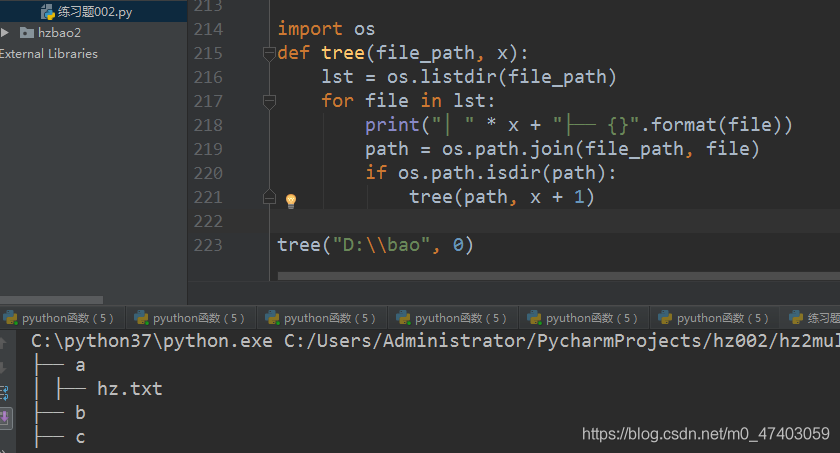Open the yellow lightbulb intention actions

coord(290,201)
